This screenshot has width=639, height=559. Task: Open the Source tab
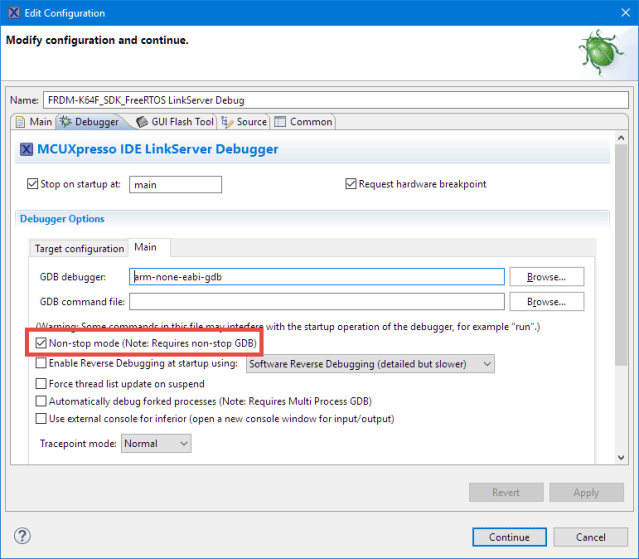[244, 122]
